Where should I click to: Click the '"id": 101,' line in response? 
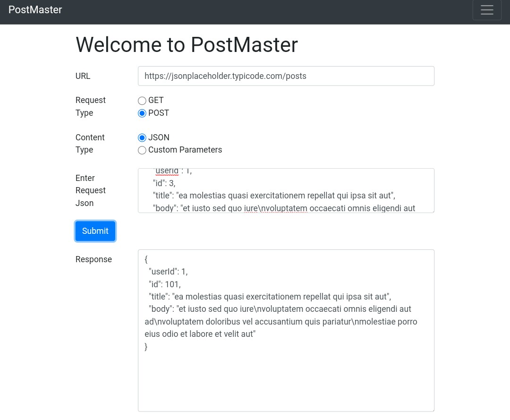tap(165, 284)
